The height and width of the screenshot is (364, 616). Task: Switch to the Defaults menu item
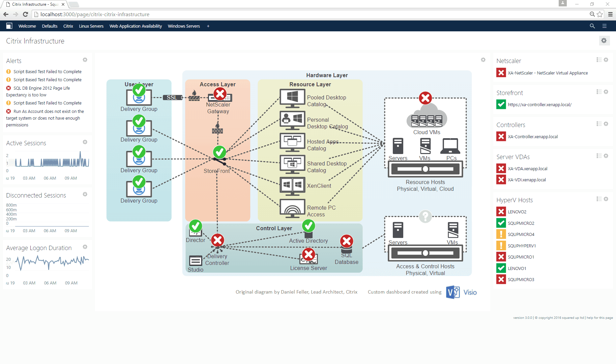(50, 26)
